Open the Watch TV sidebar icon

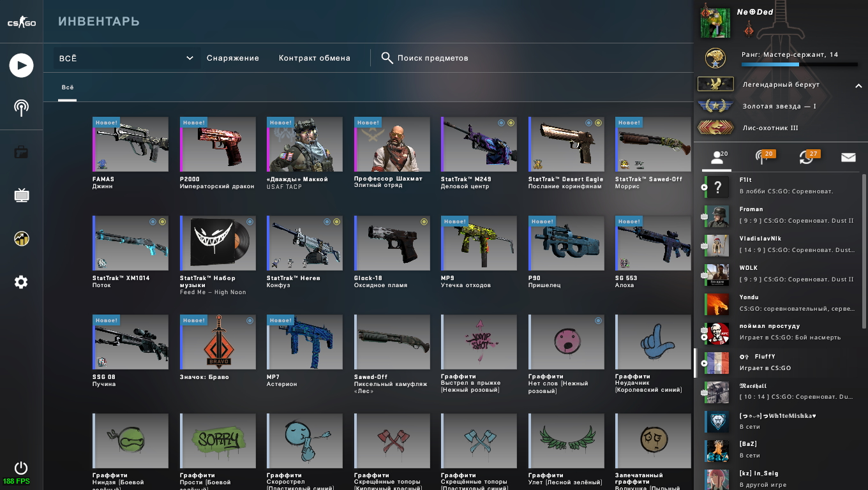point(21,195)
